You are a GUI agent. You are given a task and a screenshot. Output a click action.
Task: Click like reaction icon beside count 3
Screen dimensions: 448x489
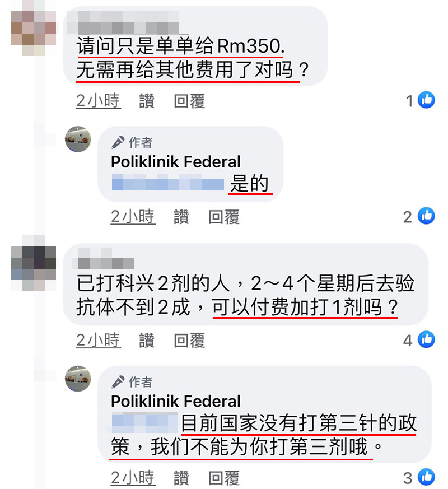[x=426, y=477]
